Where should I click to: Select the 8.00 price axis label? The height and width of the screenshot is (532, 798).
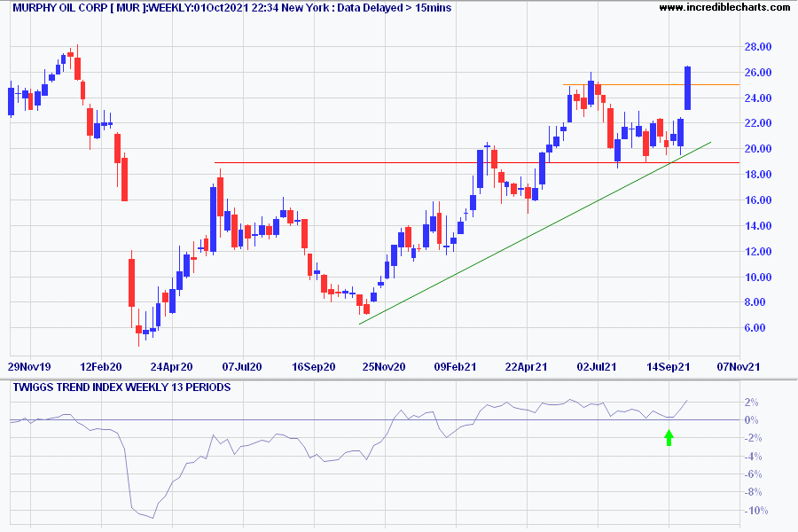755,301
